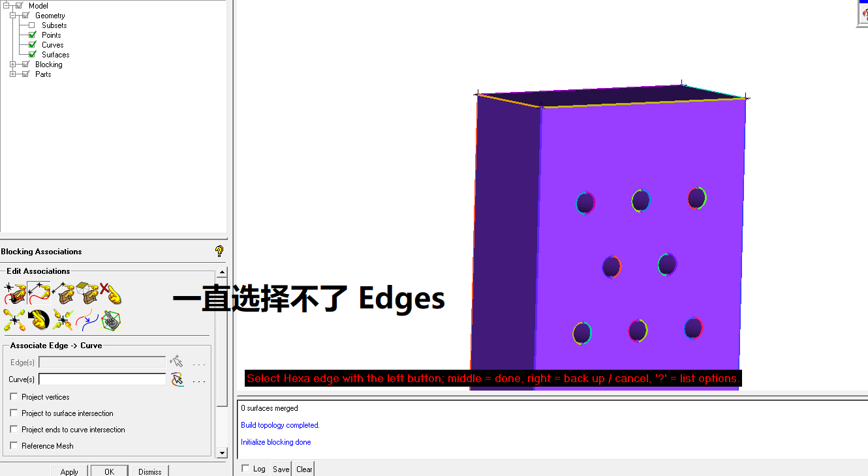Screen dimensions: 868x476
Task: Click the Associate Edge to Surface icon
Action: [x=63, y=295]
